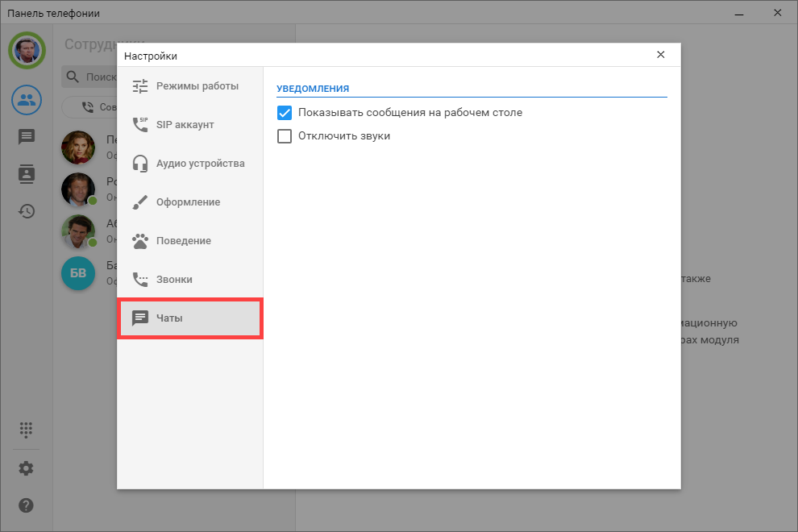798x532 pixels.
Task: Click the settings gear icon
Action: [27, 468]
